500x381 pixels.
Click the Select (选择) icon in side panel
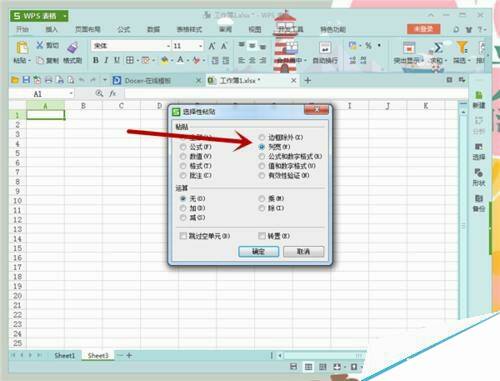(x=479, y=147)
